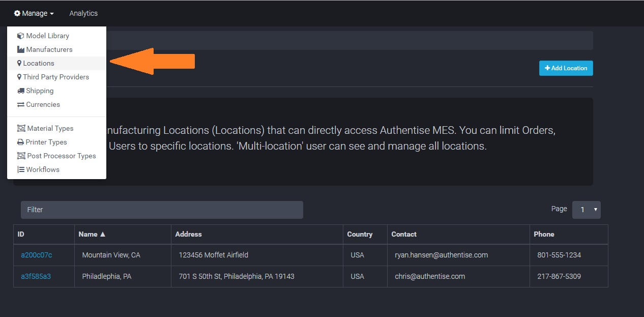Click the list icon beside Workflows

point(21,169)
